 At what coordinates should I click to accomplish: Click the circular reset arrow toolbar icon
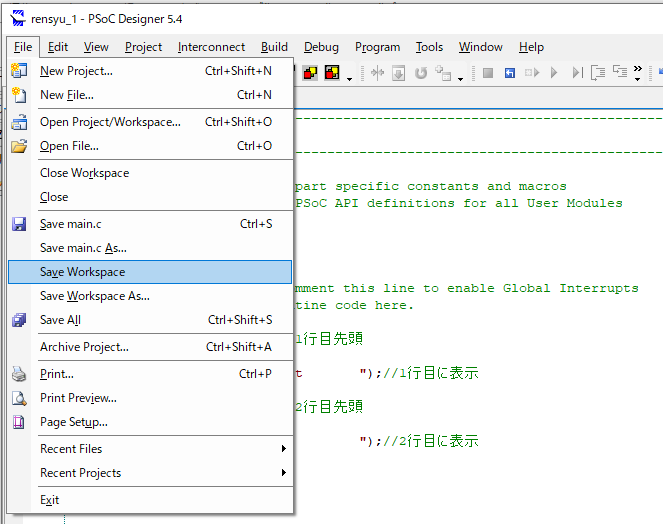tap(421, 73)
